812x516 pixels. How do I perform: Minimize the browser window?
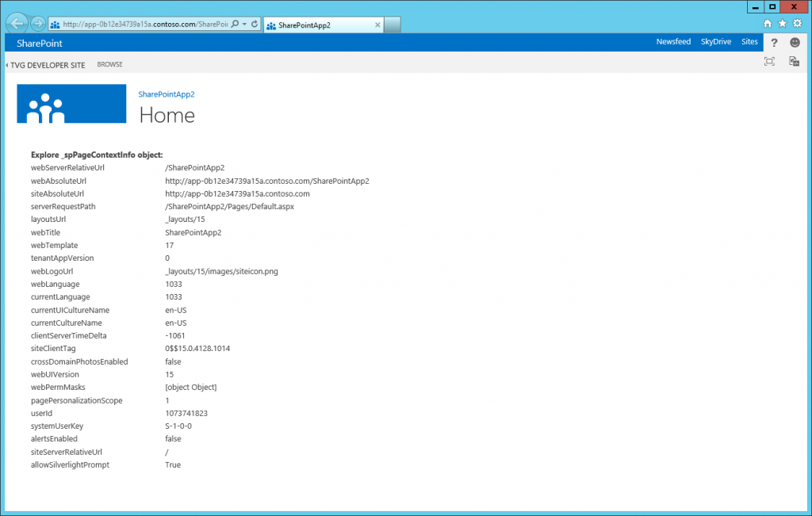(x=756, y=7)
